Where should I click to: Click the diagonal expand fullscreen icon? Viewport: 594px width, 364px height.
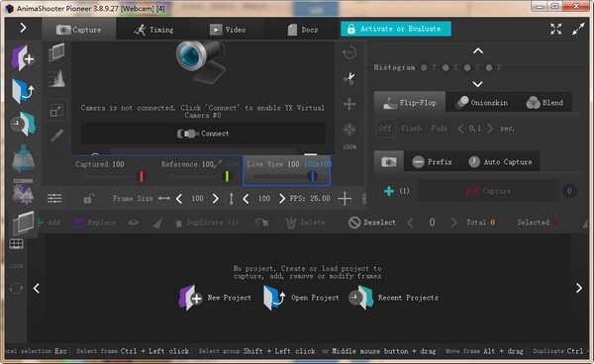tap(578, 29)
